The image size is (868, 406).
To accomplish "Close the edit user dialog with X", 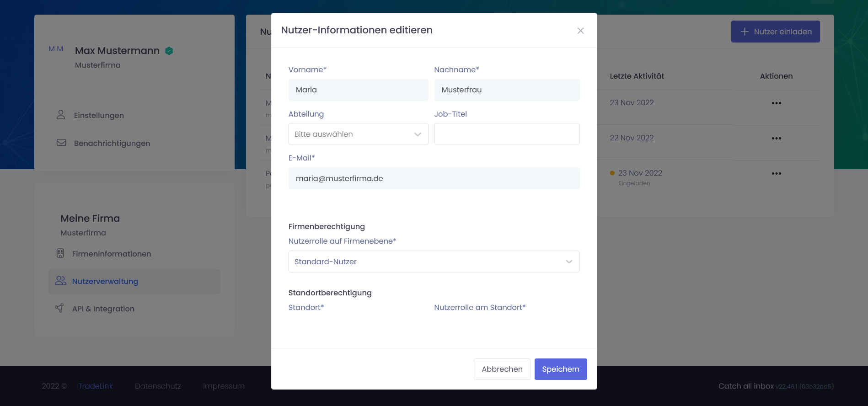I will pyautogui.click(x=580, y=31).
